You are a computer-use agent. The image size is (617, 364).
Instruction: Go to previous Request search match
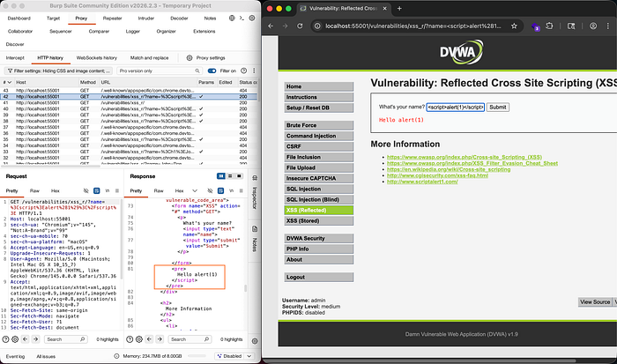tap(26, 339)
